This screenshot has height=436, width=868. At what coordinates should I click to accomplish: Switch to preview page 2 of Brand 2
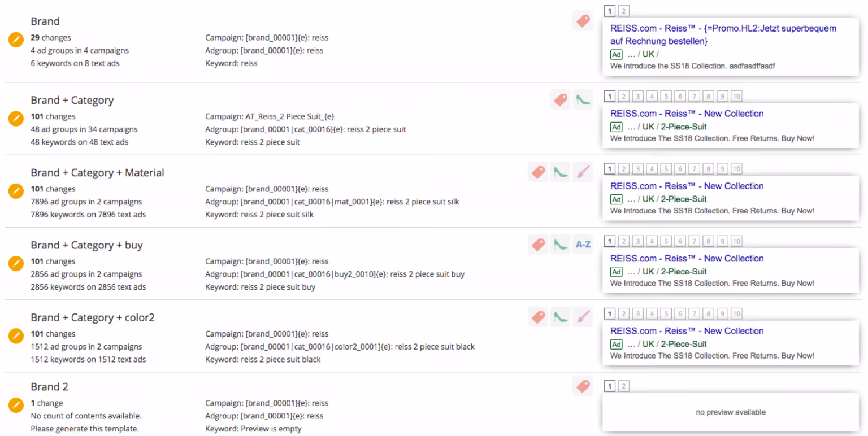point(623,386)
